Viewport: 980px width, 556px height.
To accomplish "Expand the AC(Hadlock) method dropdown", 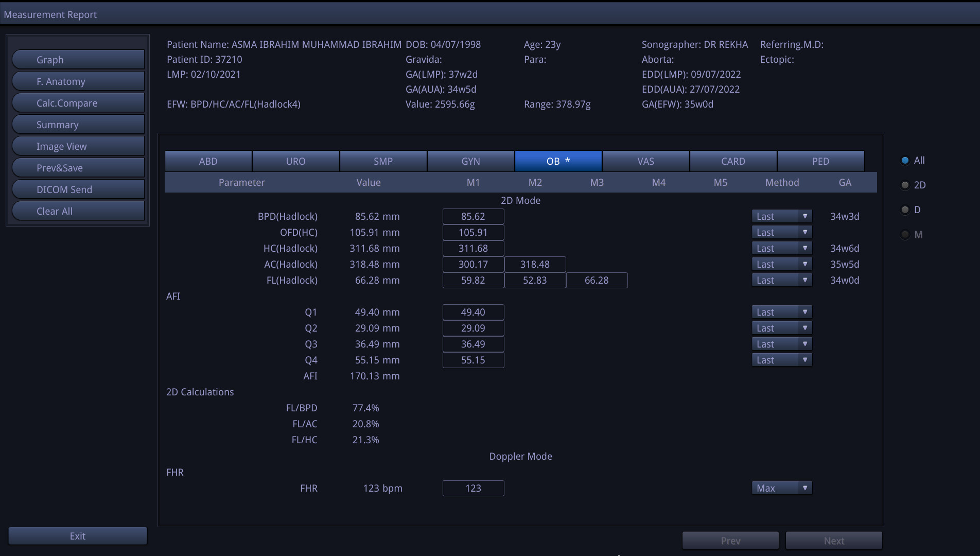I will click(x=781, y=265).
